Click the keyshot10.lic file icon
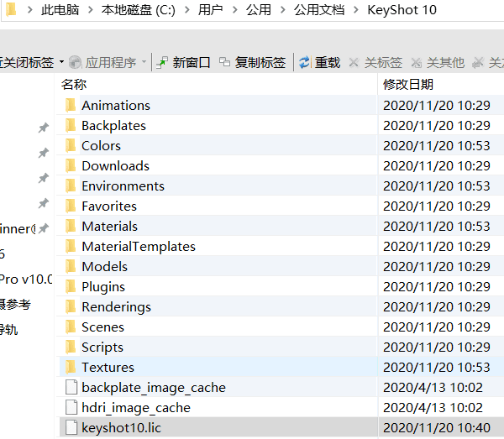 (x=71, y=428)
